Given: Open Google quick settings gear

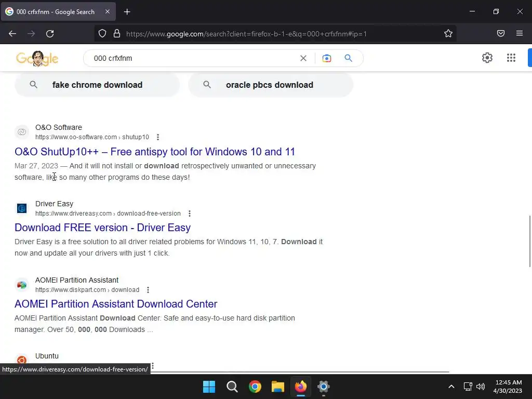Looking at the screenshot, I should pos(487,58).
